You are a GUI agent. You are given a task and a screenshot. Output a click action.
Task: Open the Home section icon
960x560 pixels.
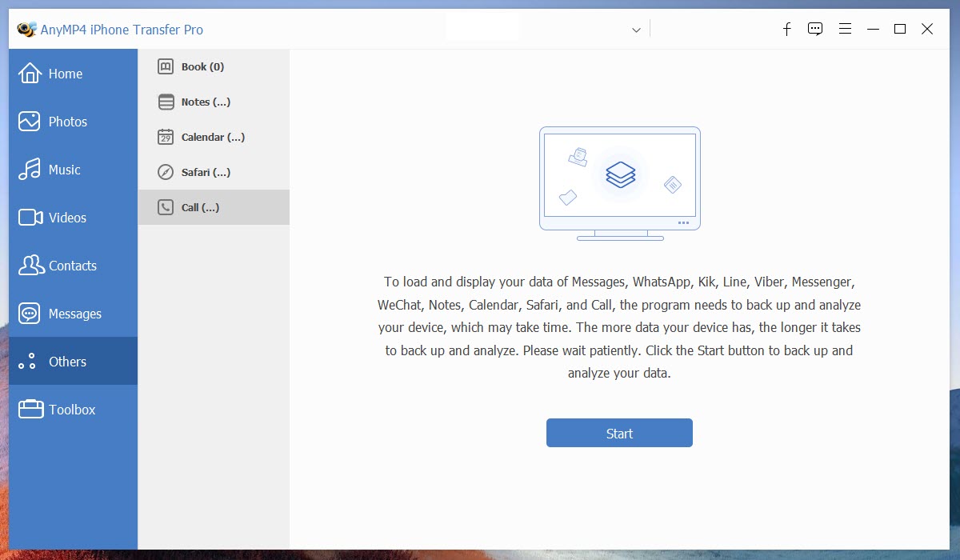tap(28, 74)
